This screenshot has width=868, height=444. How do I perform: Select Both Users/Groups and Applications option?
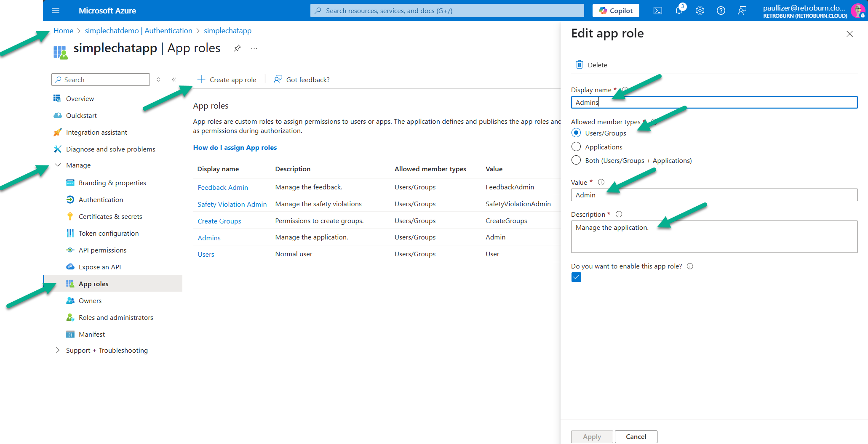tap(576, 160)
